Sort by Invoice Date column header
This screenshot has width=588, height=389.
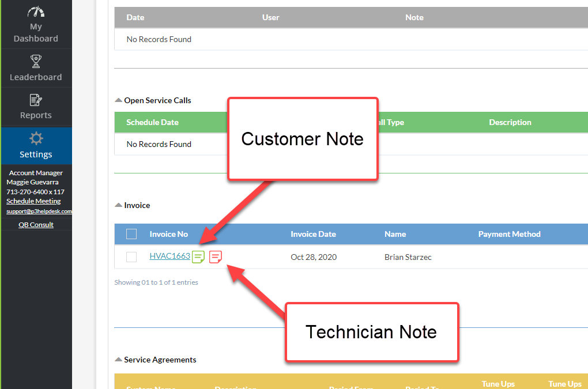coord(313,234)
